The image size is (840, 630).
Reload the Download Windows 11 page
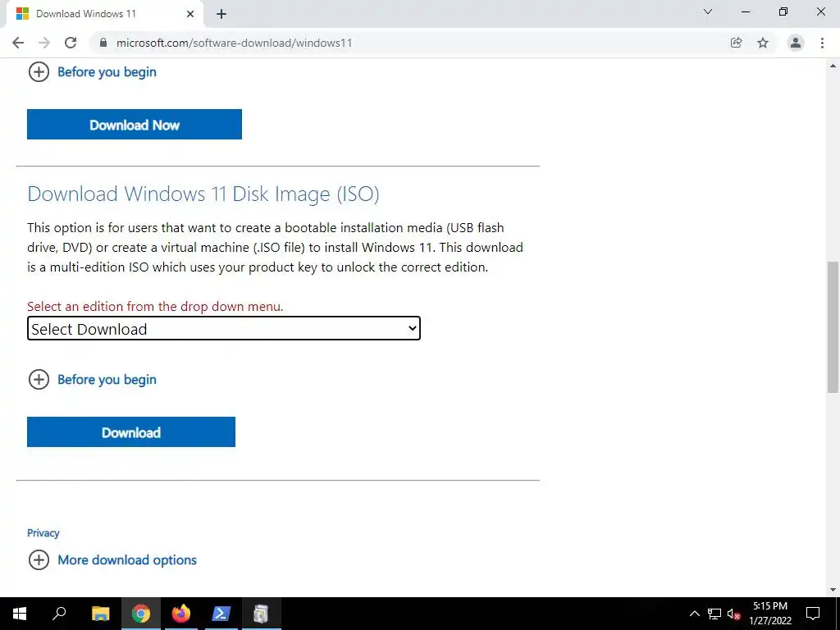pos(71,43)
